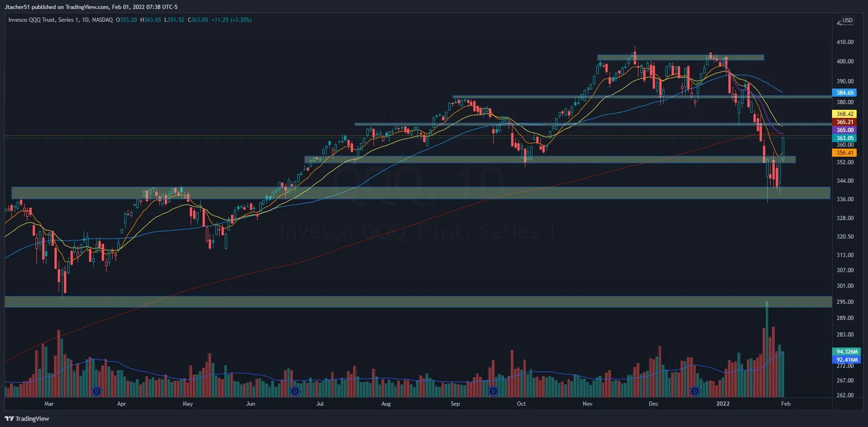The width and height of the screenshot is (868, 427).
Task: Click the Dec label on time axis
Action: 653,404
